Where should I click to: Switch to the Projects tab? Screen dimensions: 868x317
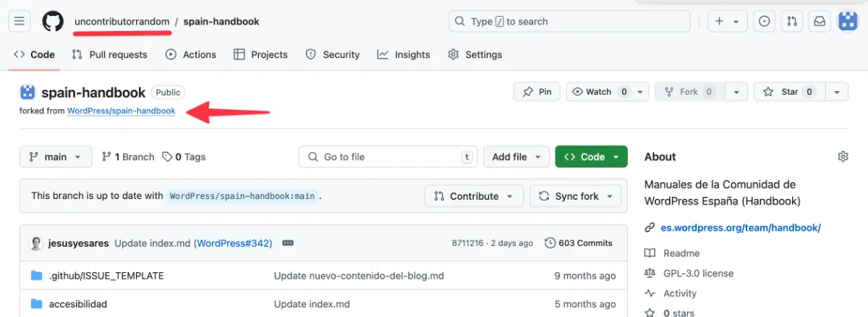coord(260,54)
